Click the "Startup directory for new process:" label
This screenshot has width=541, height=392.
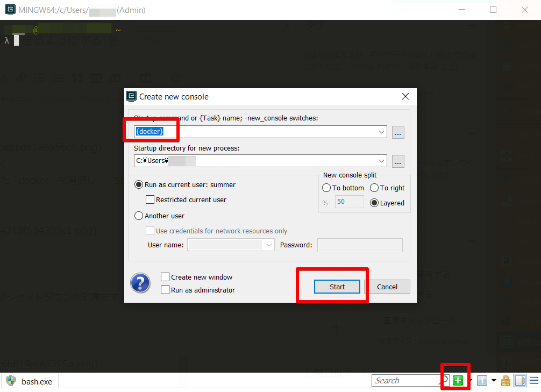tap(187, 148)
